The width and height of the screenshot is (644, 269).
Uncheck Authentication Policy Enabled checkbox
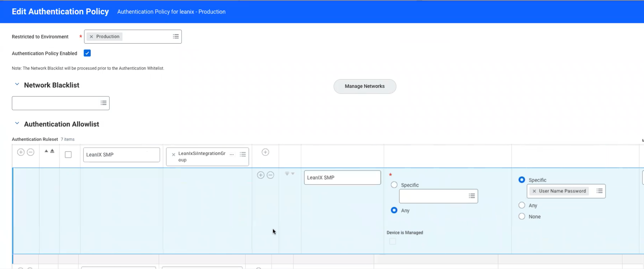click(87, 53)
